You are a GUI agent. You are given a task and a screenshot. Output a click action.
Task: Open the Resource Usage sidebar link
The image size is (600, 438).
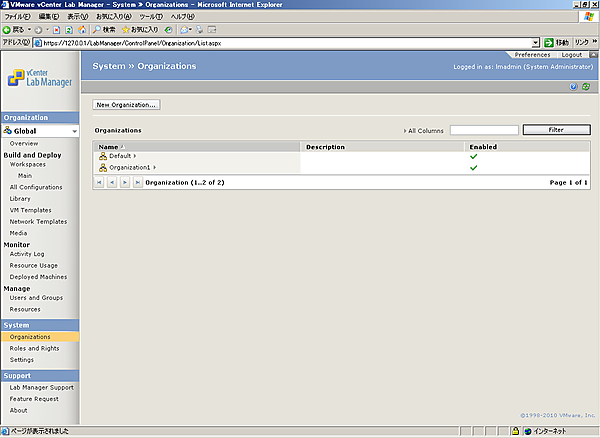34,265
